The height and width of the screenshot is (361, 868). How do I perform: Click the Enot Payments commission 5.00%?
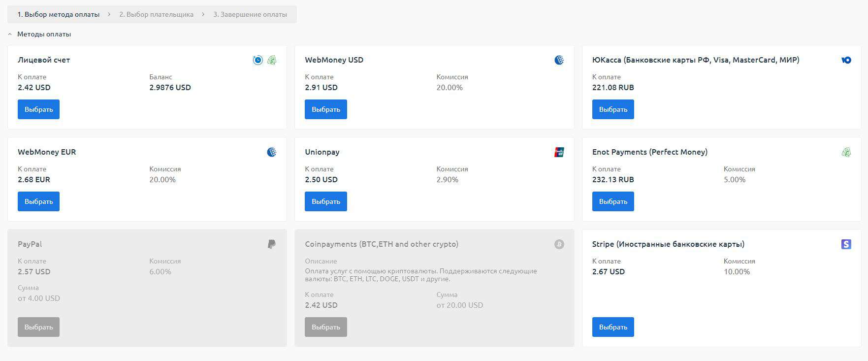(x=735, y=180)
